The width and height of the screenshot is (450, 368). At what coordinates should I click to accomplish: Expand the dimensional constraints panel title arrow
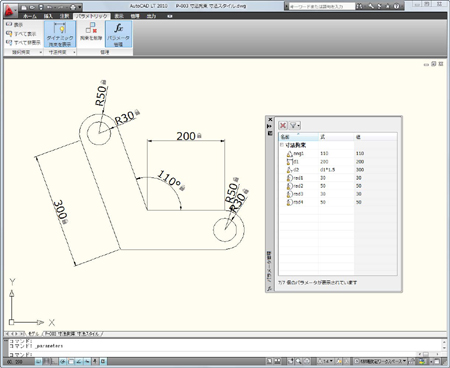coord(74,52)
